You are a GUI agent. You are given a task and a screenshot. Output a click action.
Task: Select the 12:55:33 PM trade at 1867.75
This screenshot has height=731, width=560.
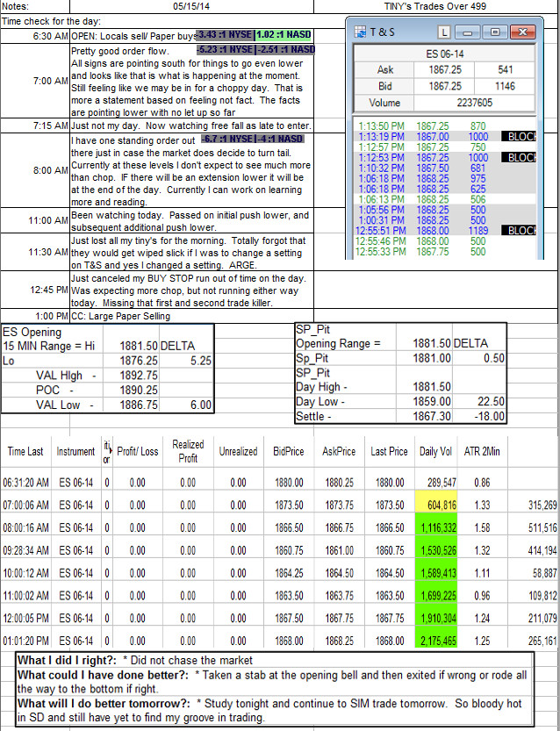click(x=445, y=252)
